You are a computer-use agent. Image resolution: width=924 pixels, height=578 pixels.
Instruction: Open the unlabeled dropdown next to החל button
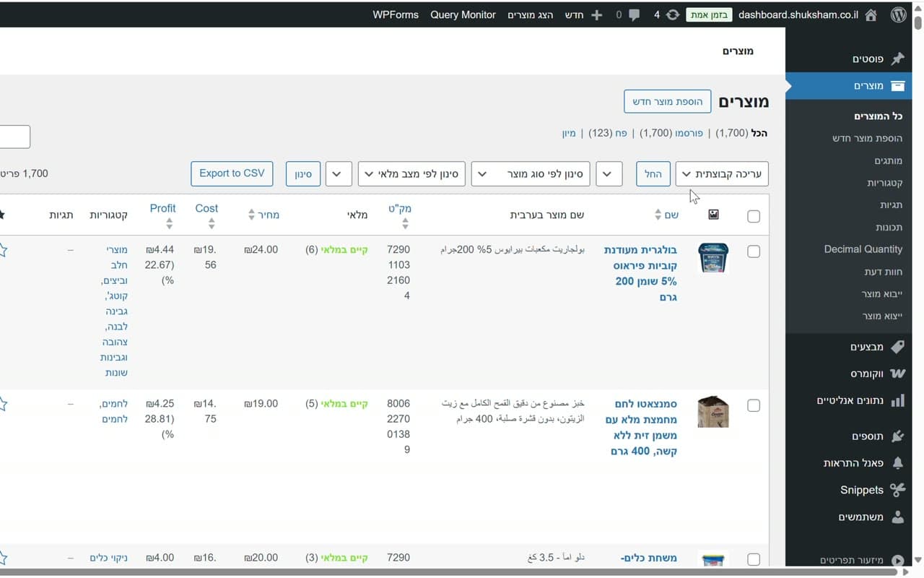click(x=609, y=174)
